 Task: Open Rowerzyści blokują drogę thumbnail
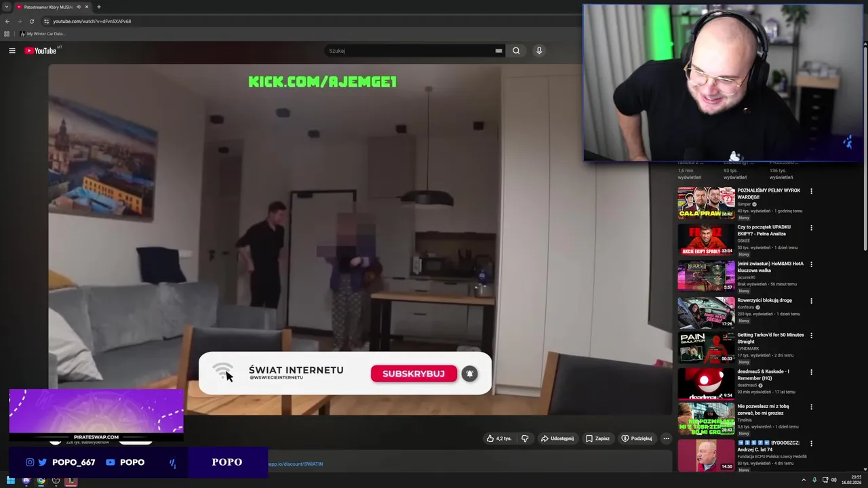[706, 312]
